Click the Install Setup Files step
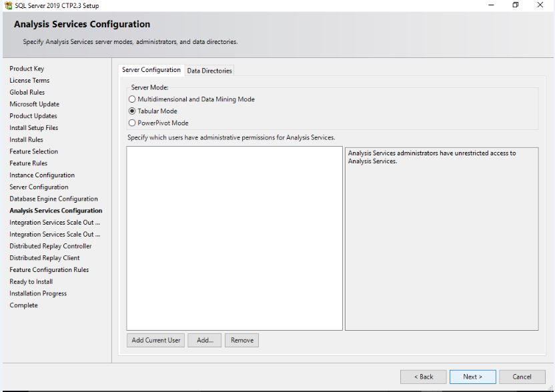Image resolution: width=555 pixels, height=392 pixels. click(33, 128)
